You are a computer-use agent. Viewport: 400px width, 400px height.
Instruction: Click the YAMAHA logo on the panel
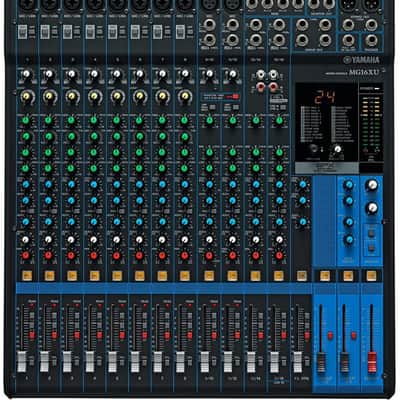pyautogui.click(x=361, y=60)
